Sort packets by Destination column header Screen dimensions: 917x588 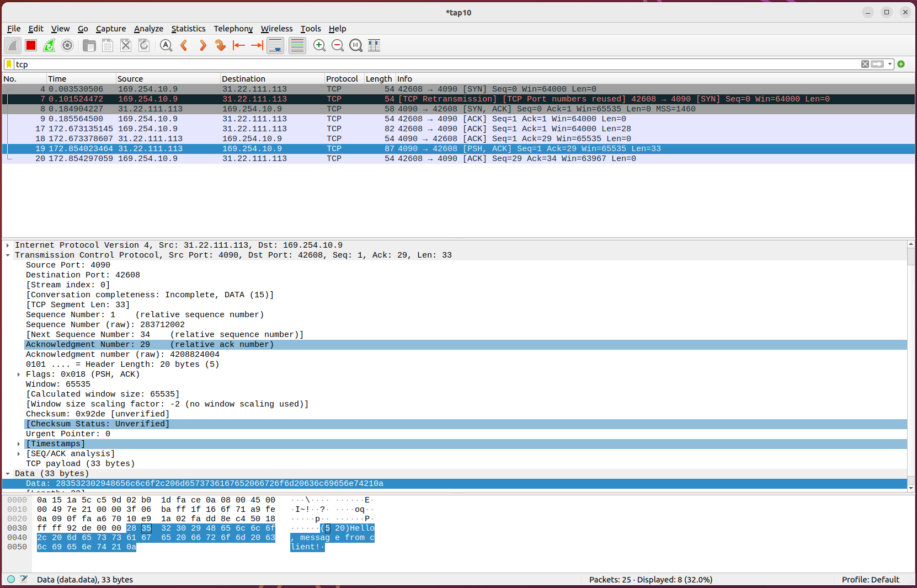[272, 79]
